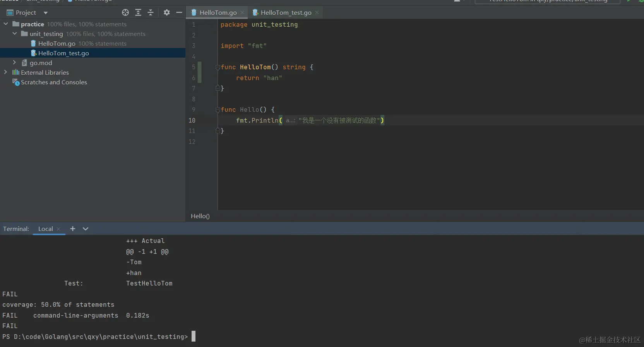644x347 pixels.
Task: Close the Local terminal tab
Action: pos(58,229)
